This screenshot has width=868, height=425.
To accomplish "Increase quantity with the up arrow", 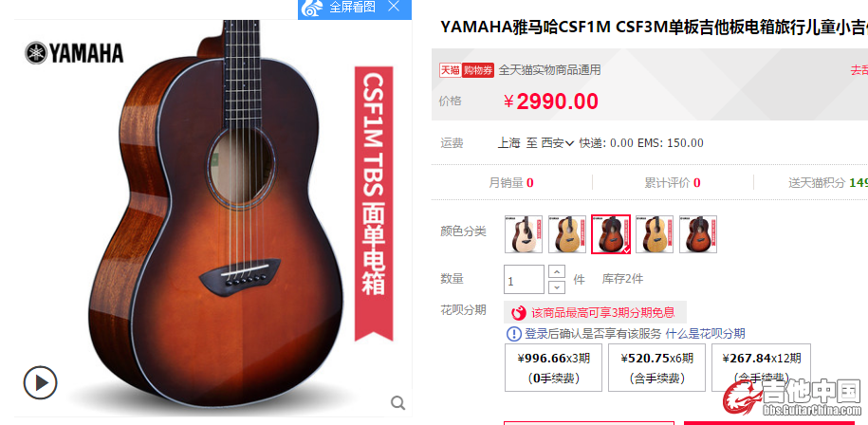I will 557,271.
